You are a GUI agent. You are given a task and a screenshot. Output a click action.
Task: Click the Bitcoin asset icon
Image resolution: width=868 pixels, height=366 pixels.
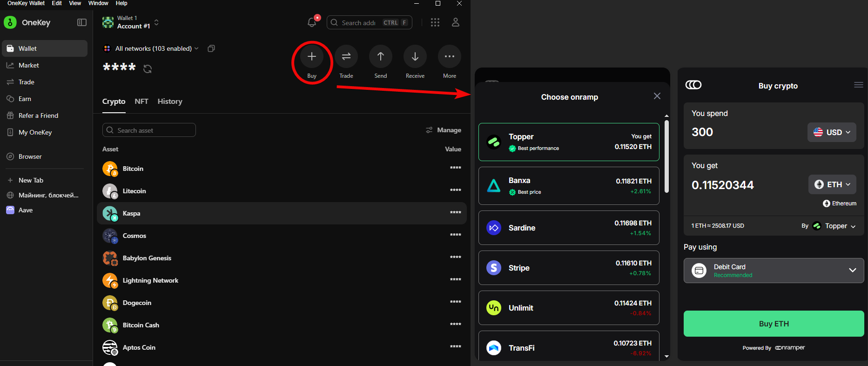pyautogui.click(x=110, y=169)
